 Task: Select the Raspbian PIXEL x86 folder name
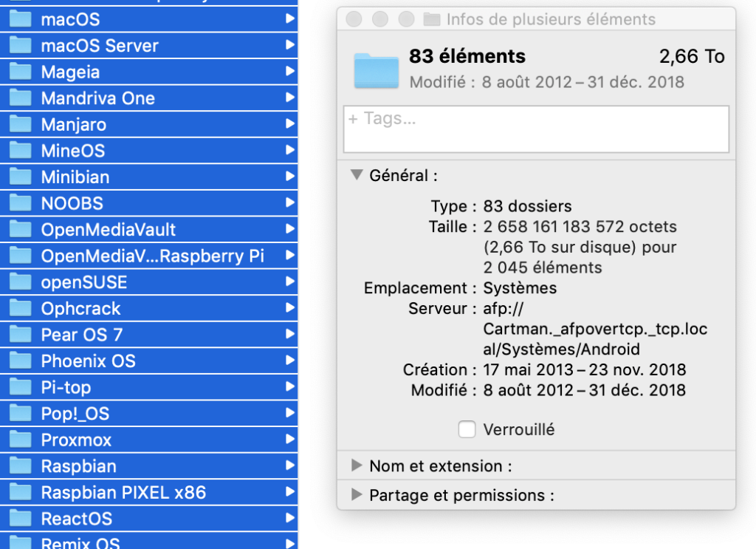(x=123, y=493)
